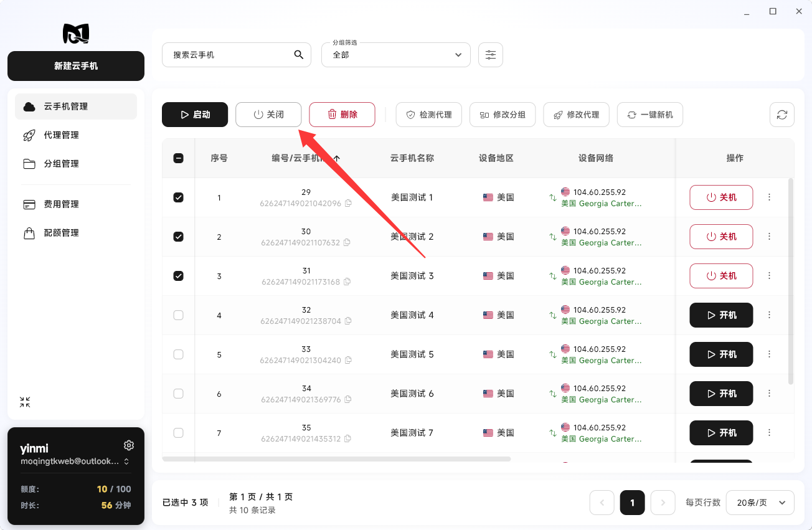Click in the 搜索云手机 search field
Screen dimensions: 812x530
point(237,55)
